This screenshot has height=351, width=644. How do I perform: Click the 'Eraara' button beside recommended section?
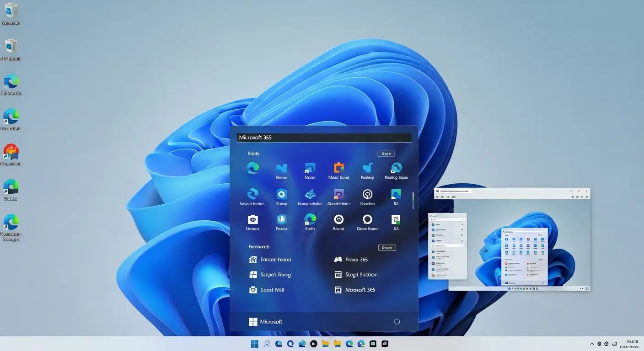pos(387,248)
